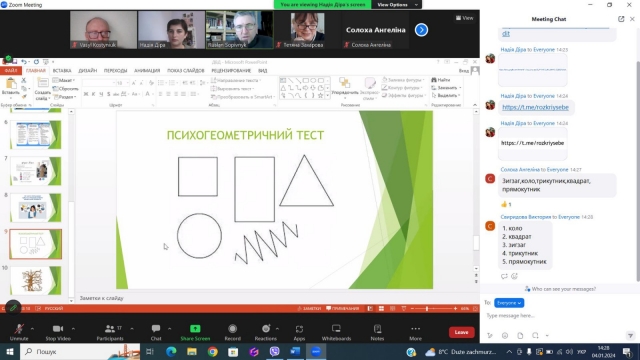Switch to the АНИМАЦИЯ ribbon tab
This screenshot has width=640, height=360.
[147, 71]
